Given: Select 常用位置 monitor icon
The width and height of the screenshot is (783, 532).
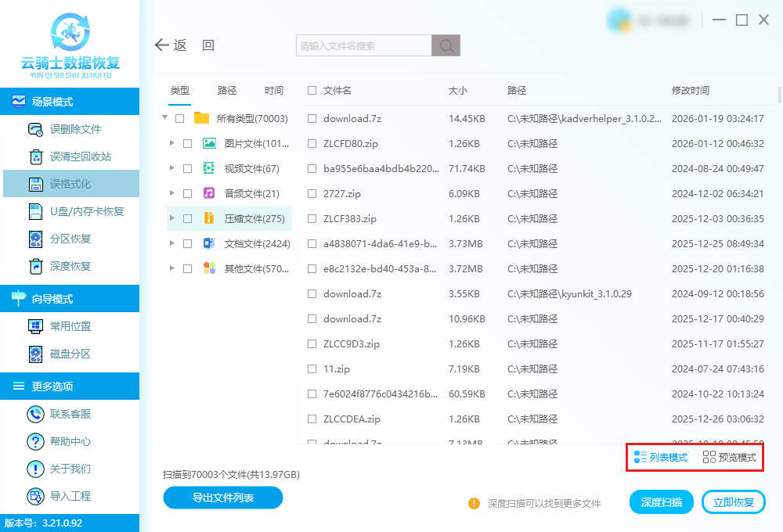Looking at the screenshot, I should click(x=35, y=326).
